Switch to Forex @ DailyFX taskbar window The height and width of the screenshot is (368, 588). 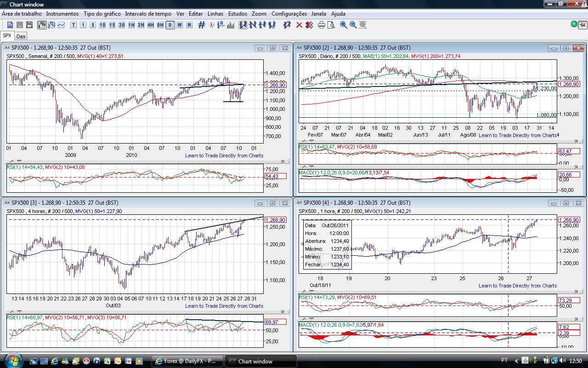click(x=188, y=361)
